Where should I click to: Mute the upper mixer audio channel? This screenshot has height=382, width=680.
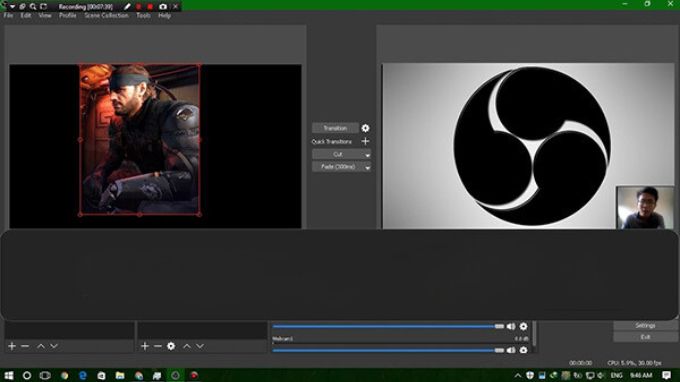(511, 326)
